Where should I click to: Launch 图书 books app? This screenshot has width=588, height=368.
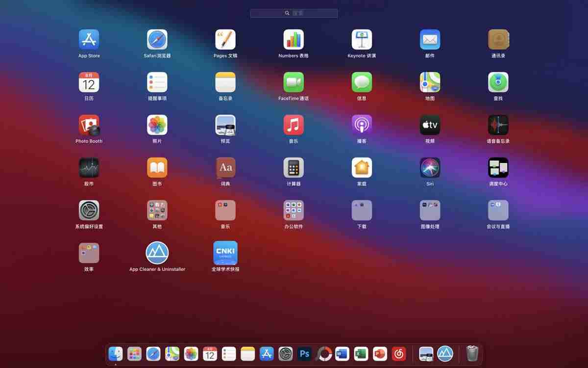pos(157,168)
